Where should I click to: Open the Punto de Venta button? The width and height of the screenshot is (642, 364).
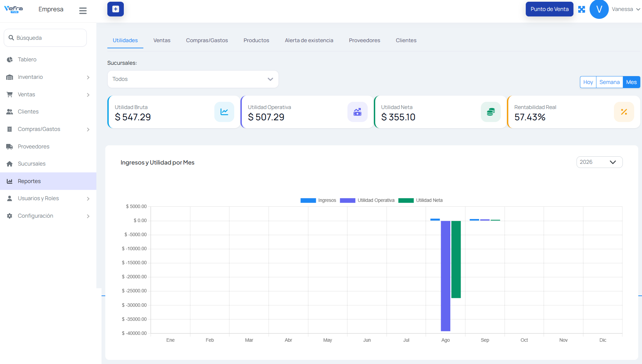(549, 9)
